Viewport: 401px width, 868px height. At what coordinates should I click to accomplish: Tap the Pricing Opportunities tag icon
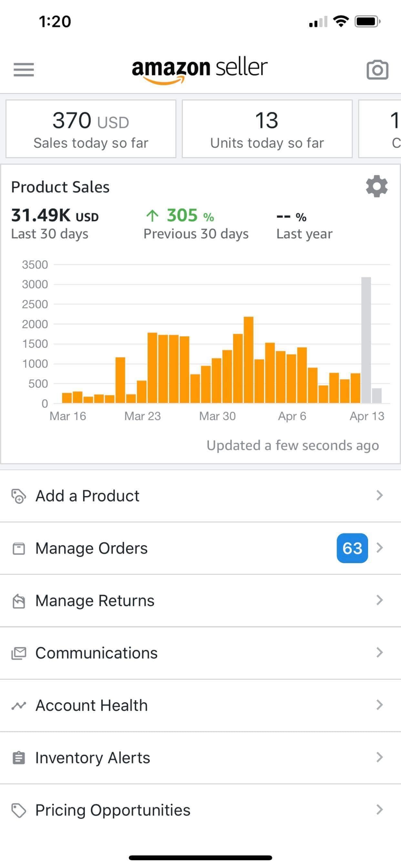(18, 810)
